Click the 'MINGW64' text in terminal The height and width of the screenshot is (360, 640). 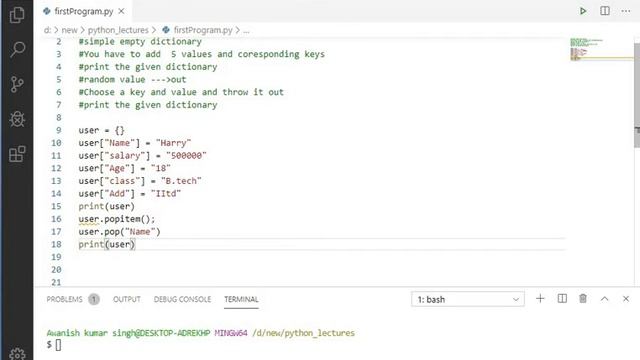[x=231, y=333]
